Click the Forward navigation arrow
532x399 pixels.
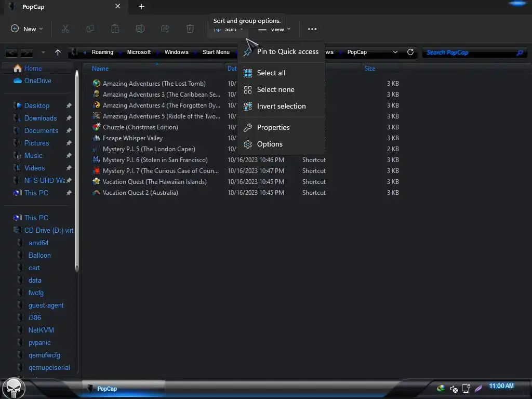click(x=26, y=52)
